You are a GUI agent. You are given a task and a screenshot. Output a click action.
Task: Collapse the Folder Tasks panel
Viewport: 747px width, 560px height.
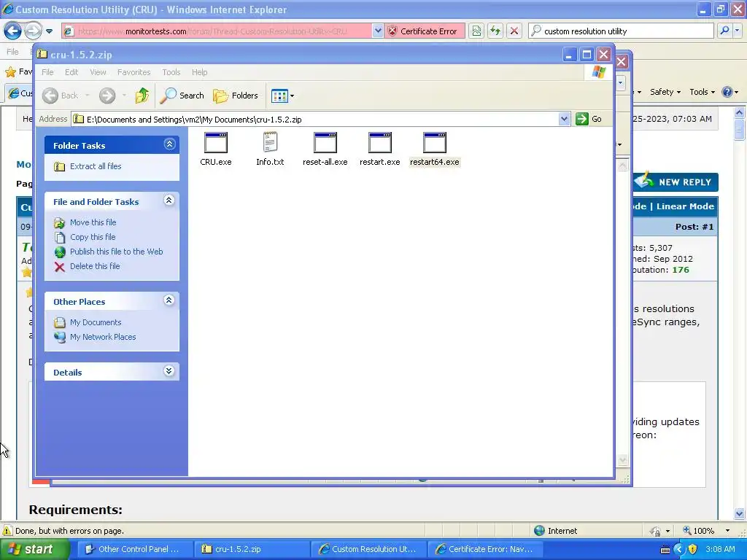tap(169, 144)
